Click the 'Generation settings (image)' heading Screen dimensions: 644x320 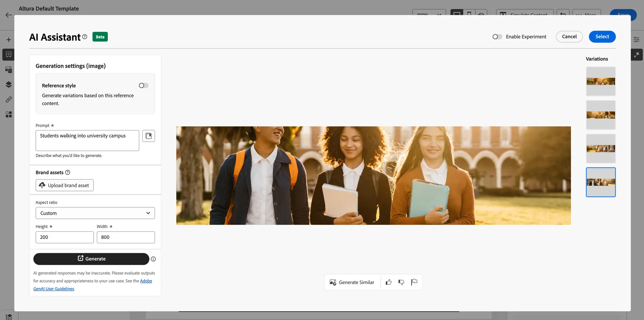[71, 66]
